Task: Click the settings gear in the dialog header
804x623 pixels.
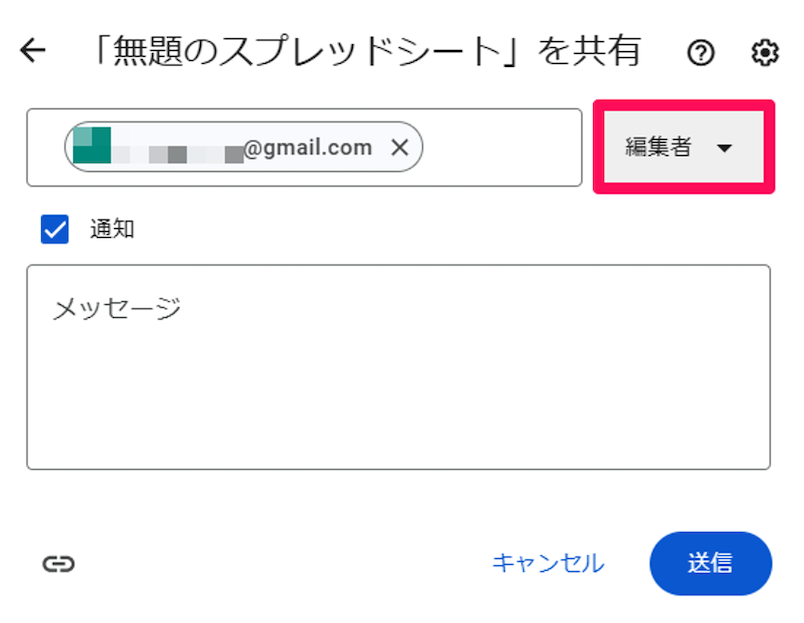Action: click(x=763, y=53)
